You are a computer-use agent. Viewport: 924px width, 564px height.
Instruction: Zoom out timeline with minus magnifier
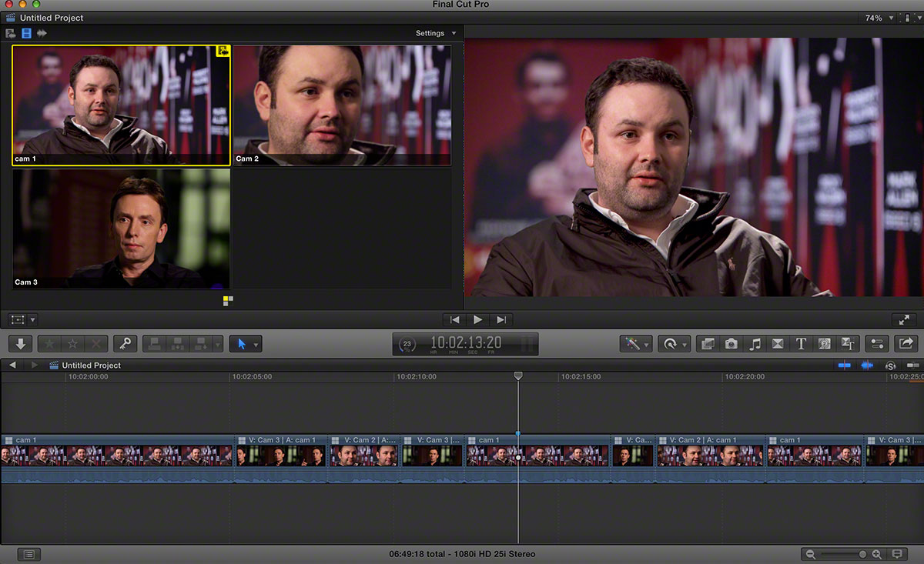(x=810, y=554)
